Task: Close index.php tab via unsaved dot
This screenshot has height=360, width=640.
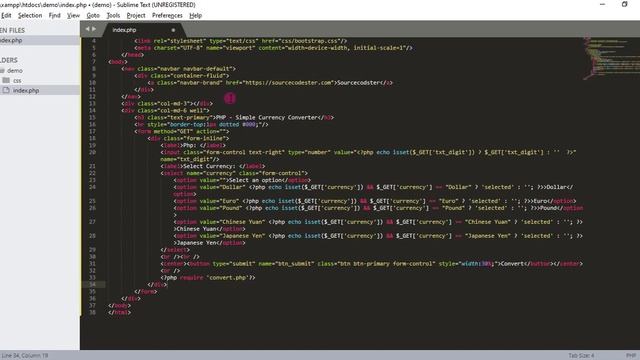Action: 173,30
